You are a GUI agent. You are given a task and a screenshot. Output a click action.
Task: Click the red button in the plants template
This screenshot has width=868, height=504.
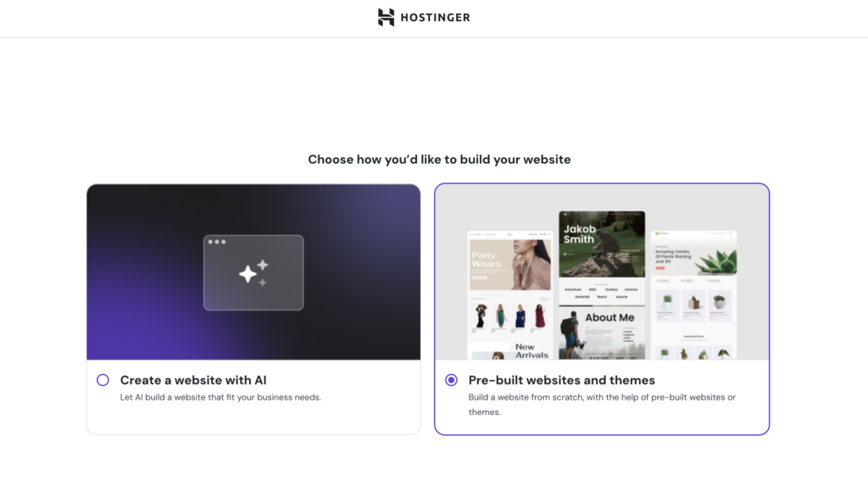coord(661,269)
